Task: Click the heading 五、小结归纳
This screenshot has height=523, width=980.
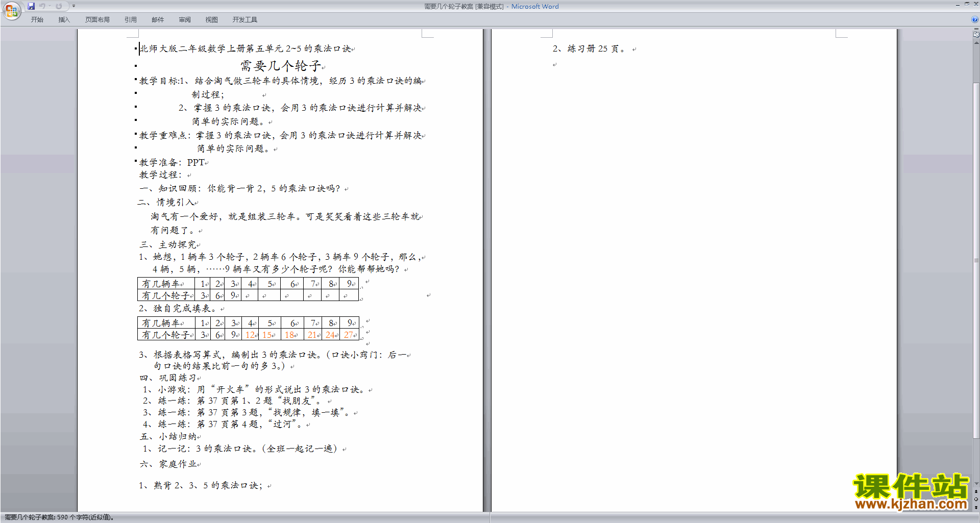Action: (x=168, y=436)
